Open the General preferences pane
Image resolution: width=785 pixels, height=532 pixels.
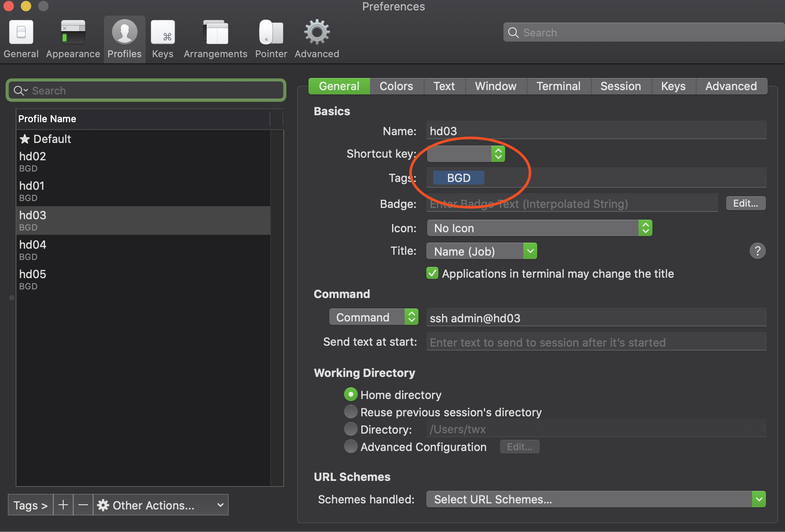21,39
